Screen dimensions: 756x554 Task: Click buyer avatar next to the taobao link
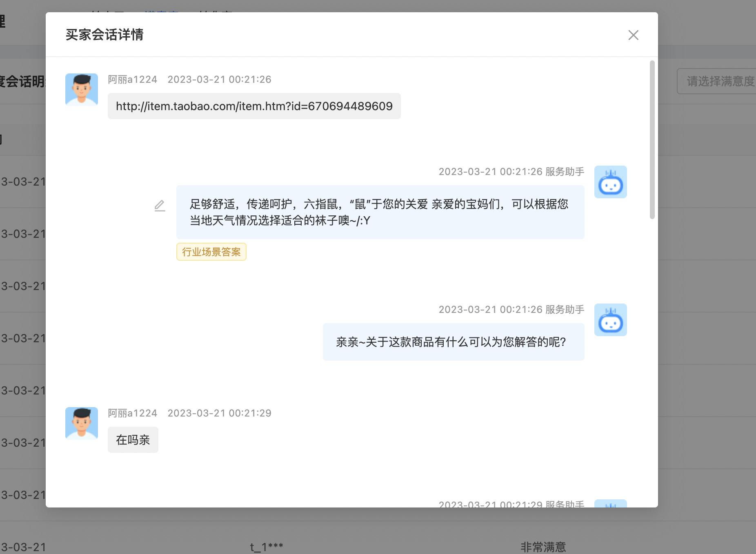tap(82, 90)
